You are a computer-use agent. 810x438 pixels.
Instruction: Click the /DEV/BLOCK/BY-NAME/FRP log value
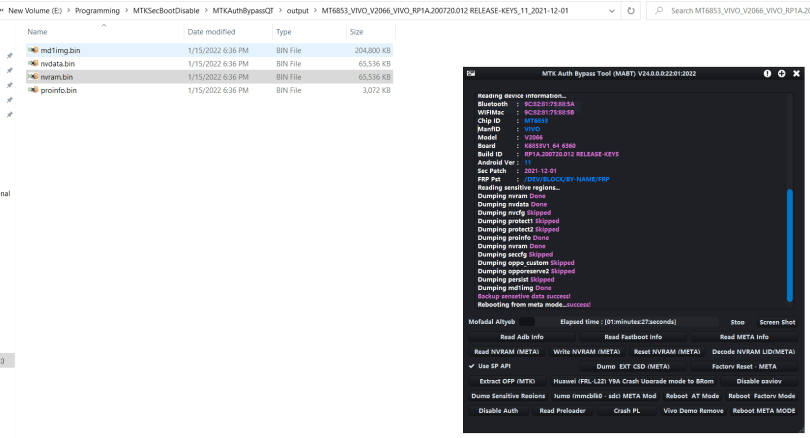(567, 179)
